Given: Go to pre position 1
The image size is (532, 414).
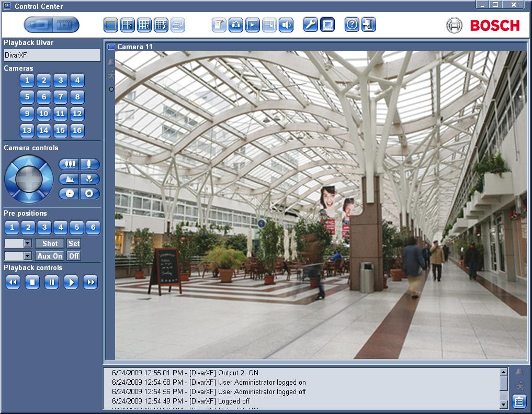Looking at the screenshot, I should 12,227.
